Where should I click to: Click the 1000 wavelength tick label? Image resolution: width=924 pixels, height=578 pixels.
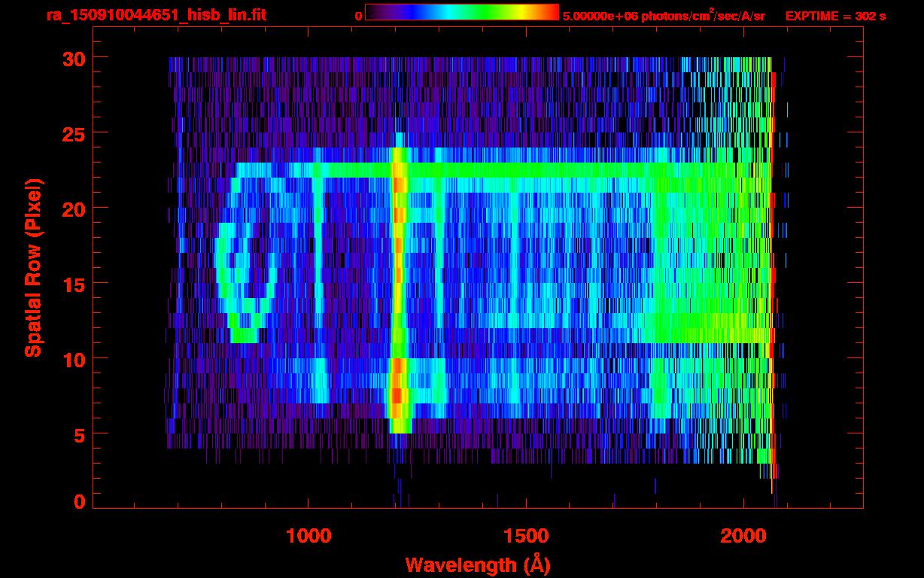coord(309,535)
